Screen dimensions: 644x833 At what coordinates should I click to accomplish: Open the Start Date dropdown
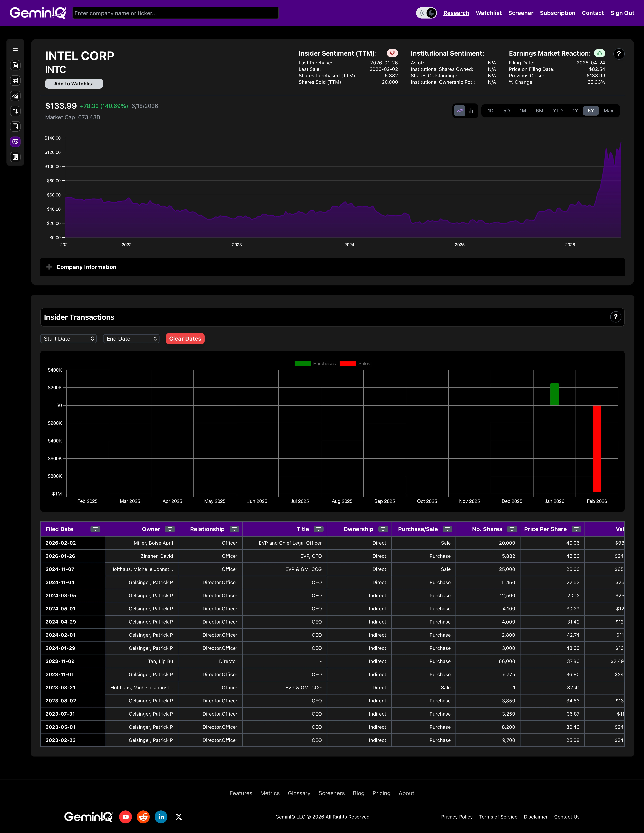pos(68,339)
